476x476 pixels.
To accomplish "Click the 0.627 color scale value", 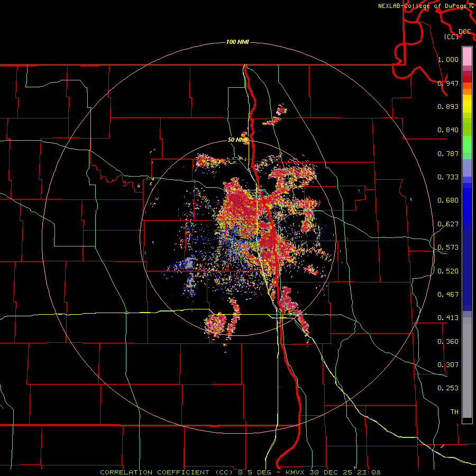I will 448,224.
